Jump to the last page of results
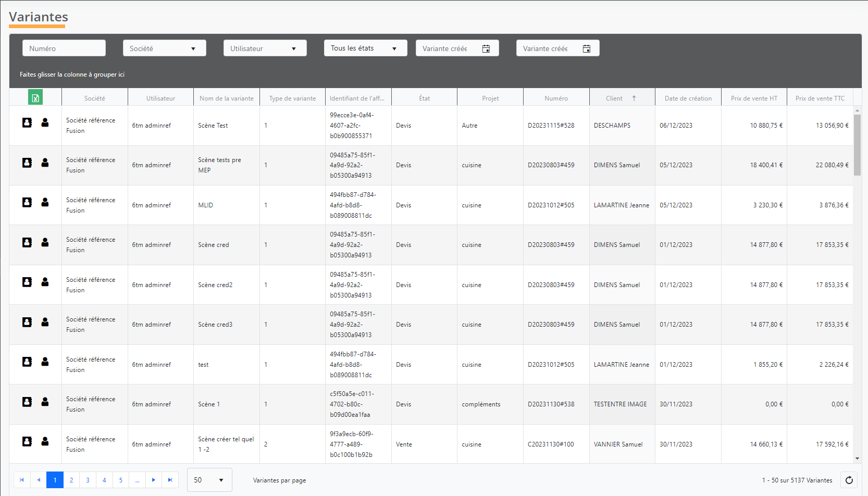Screen dimensions: 868x496 (x=170, y=480)
